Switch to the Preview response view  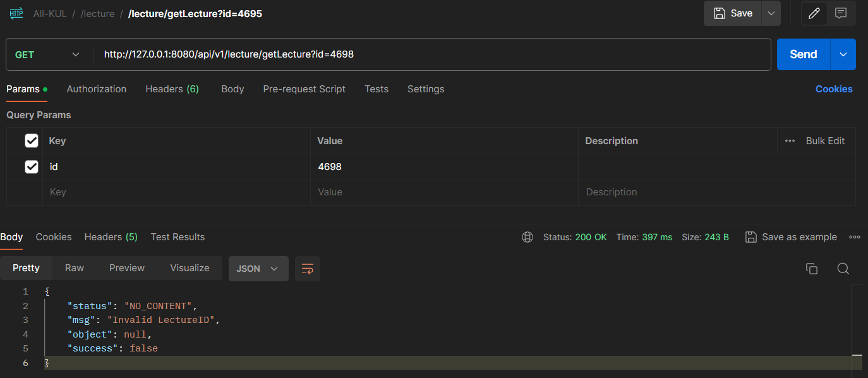(x=127, y=268)
